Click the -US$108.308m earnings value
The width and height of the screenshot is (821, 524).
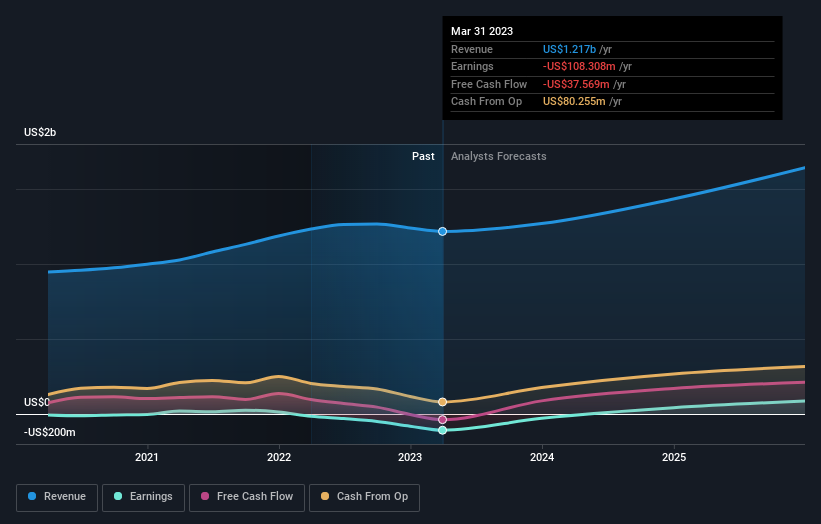pyautogui.click(x=579, y=66)
